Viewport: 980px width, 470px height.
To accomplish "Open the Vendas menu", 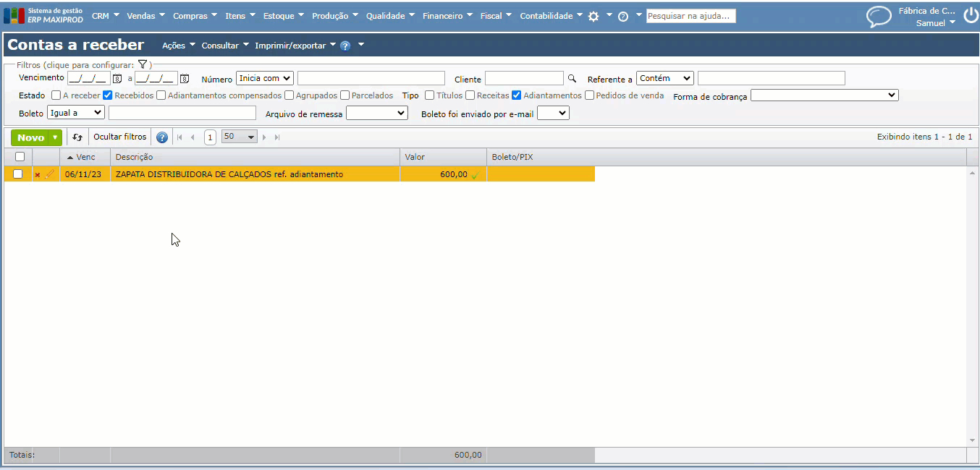I will click(145, 16).
